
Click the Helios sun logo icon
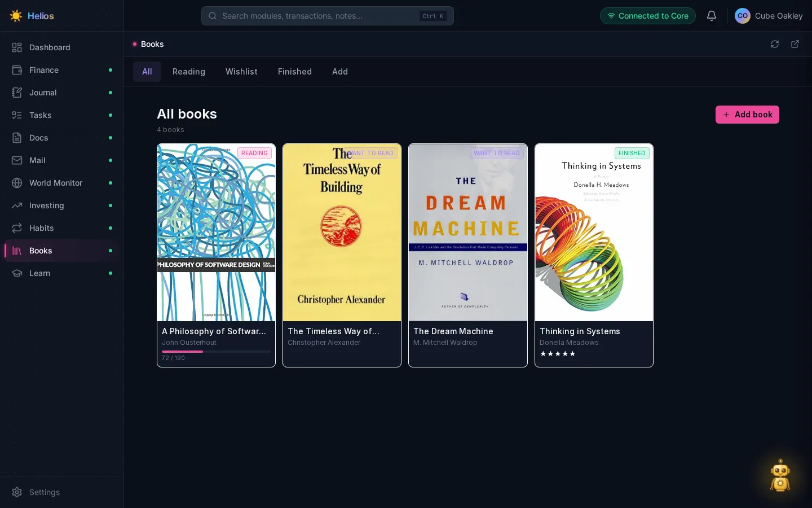point(16,16)
